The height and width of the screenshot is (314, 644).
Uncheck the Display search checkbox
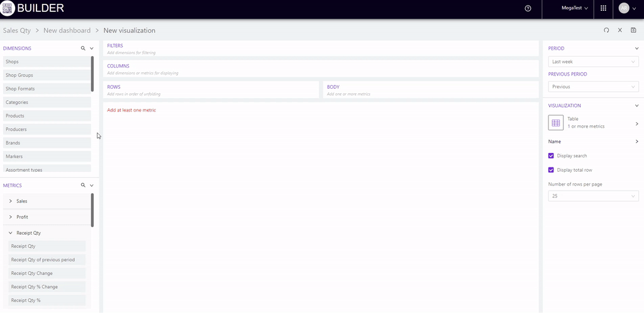551,155
